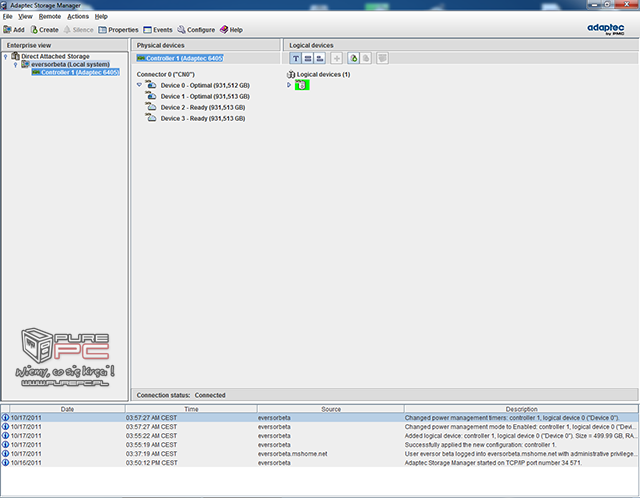Click the Configure toolbar button
Image resolution: width=640 pixels, height=498 pixels.
click(x=196, y=30)
